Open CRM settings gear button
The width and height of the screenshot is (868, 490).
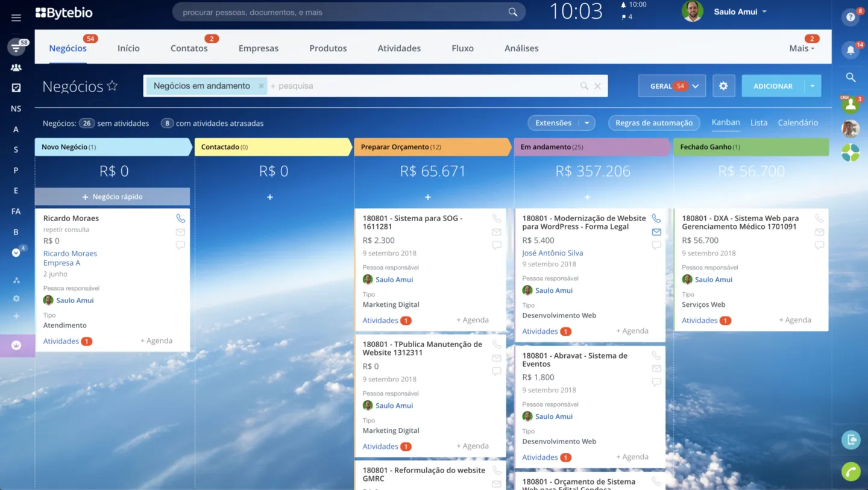click(x=723, y=86)
